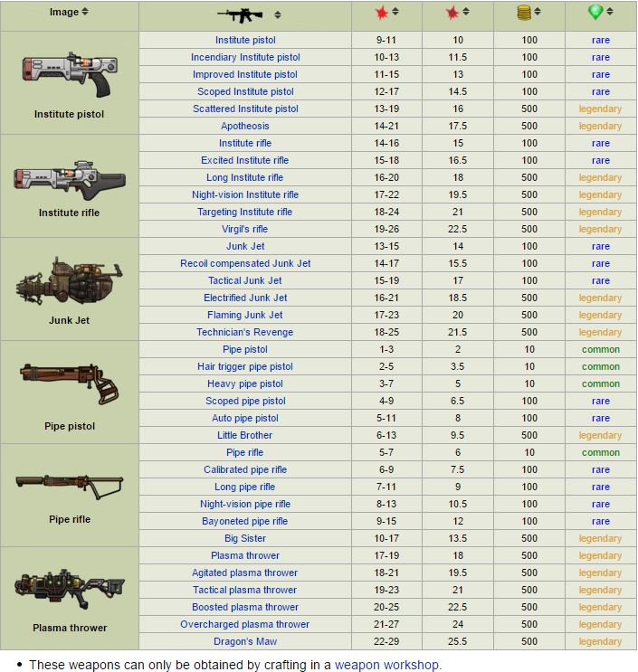Screen dimensions: 638x672
Task: Open the Long Institute rifle link
Action: pyautogui.click(x=245, y=177)
